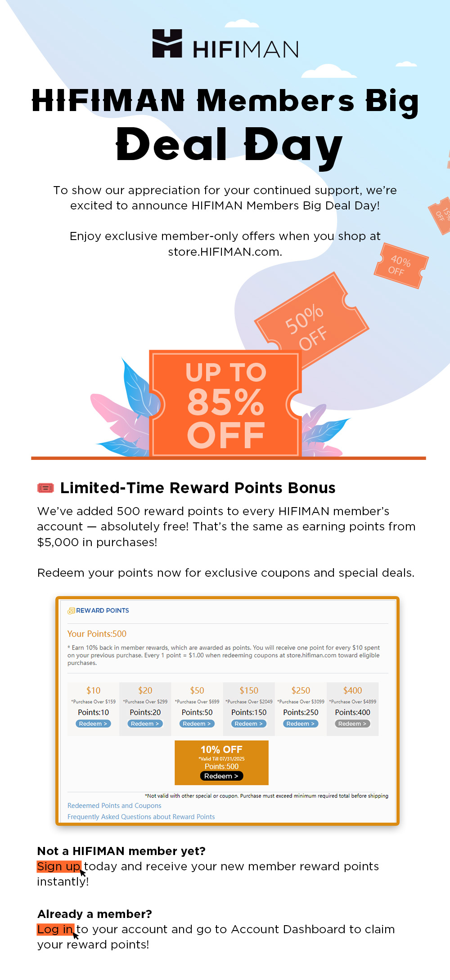Click the Reward Points screenshot panel
The height and width of the screenshot is (980, 450).
pos(227,711)
